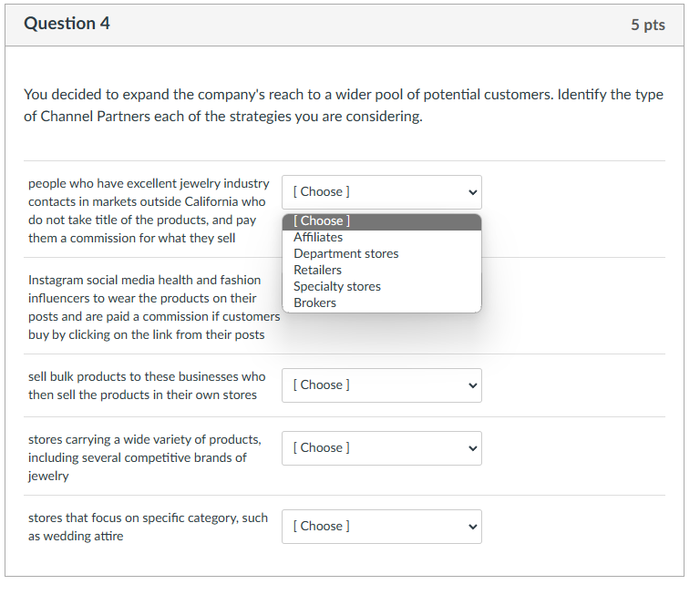Choose the Brokers option

[x=314, y=303]
